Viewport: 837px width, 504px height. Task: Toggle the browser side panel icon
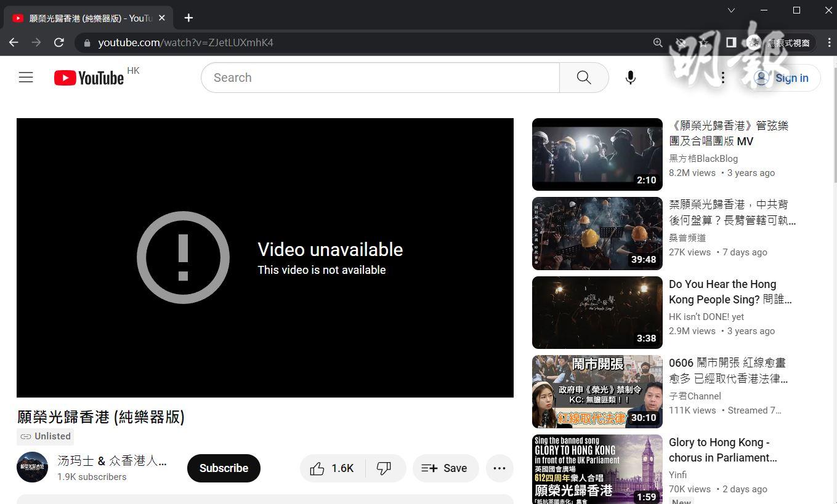pyautogui.click(x=731, y=42)
